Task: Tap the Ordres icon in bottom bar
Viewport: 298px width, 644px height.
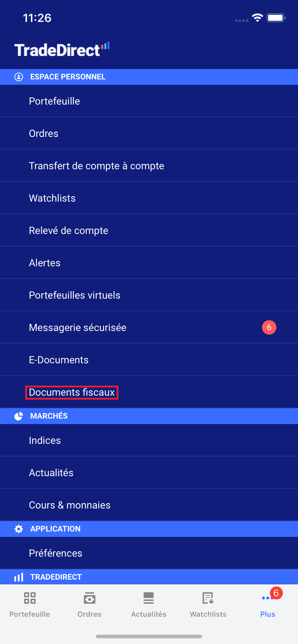Action: (89, 598)
